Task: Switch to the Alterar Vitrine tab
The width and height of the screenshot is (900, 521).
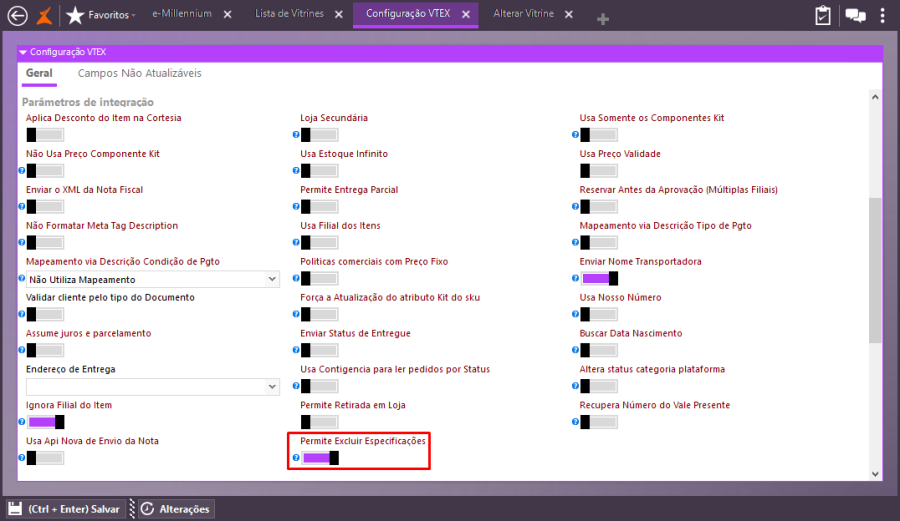Action: pyautogui.click(x=523, y=14)
